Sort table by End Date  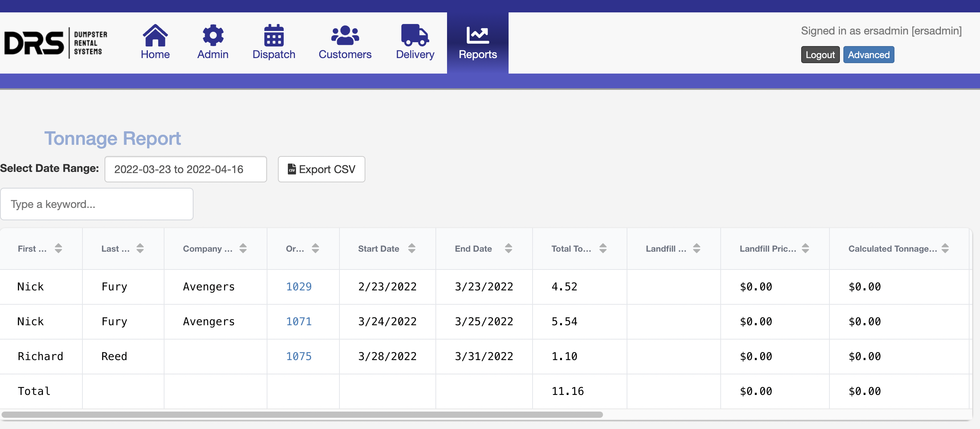click(509, 248)
